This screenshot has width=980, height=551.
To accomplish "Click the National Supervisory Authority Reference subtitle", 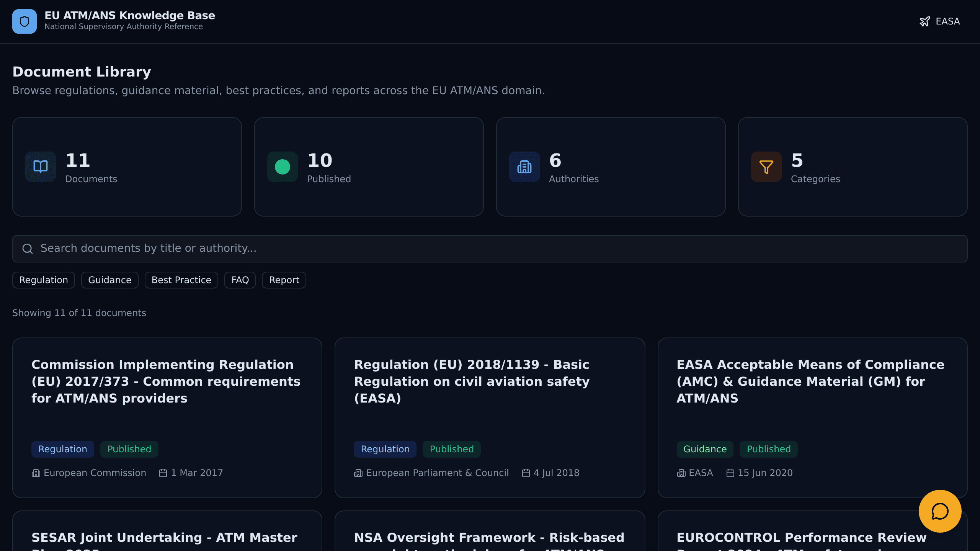I will (124, 27).
